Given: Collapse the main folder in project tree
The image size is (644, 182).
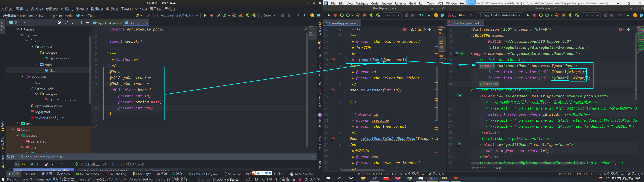Looking at the screenshot, I should click(17, 29).
